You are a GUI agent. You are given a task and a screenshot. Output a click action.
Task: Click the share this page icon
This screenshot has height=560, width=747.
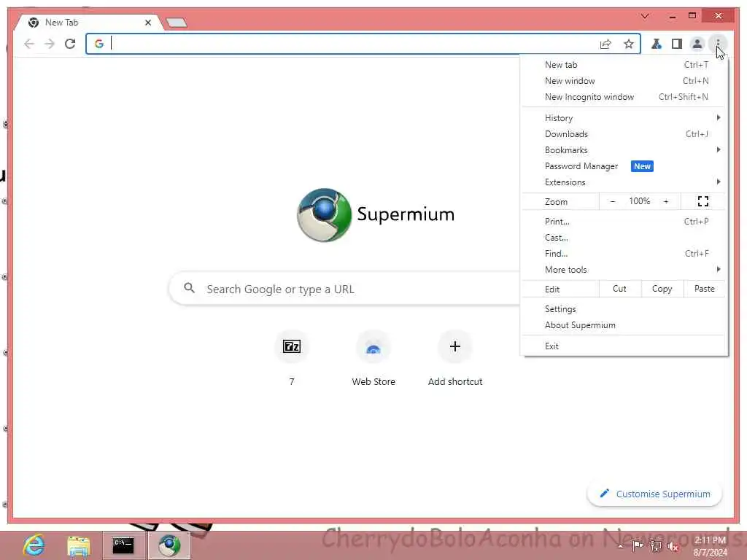tap(605, 44)
